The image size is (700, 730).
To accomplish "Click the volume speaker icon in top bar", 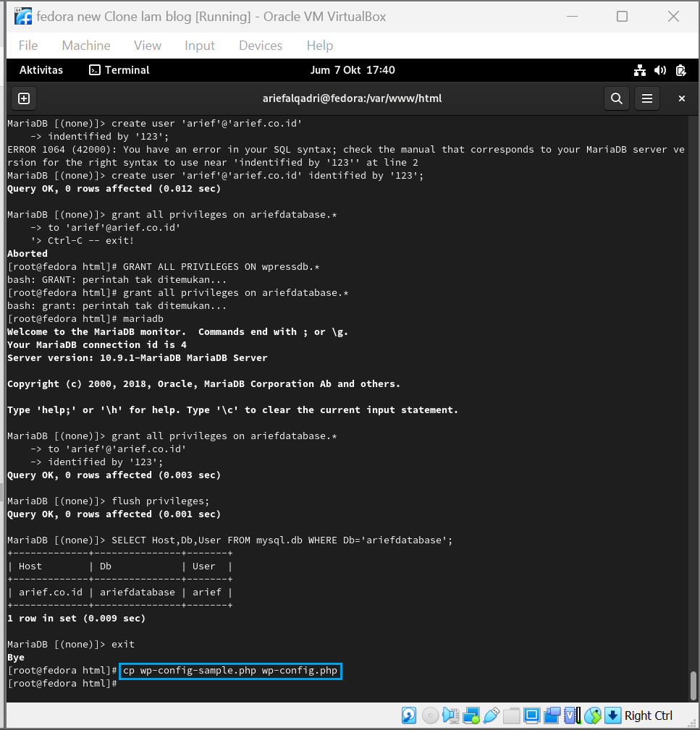I will coord(660,70).
